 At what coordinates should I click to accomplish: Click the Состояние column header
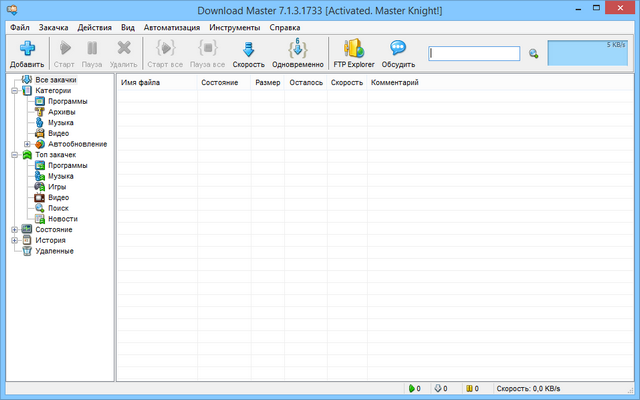[220, 82]
